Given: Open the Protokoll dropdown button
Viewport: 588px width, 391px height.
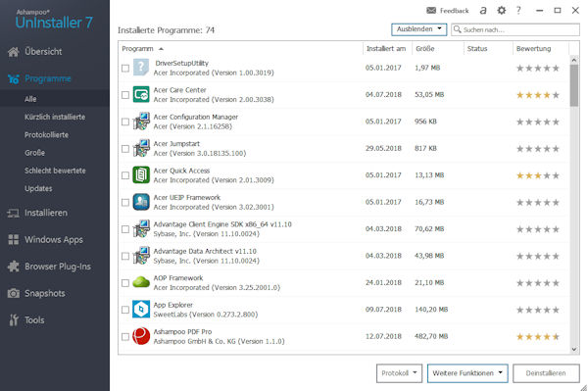Looking at the screenshot, I should coord(399,373).
